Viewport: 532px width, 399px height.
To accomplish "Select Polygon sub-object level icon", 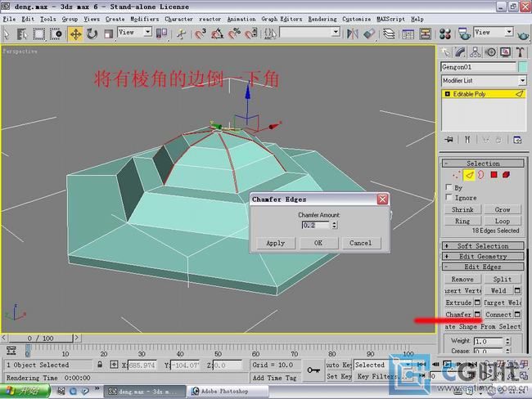I will coord(494,175).
